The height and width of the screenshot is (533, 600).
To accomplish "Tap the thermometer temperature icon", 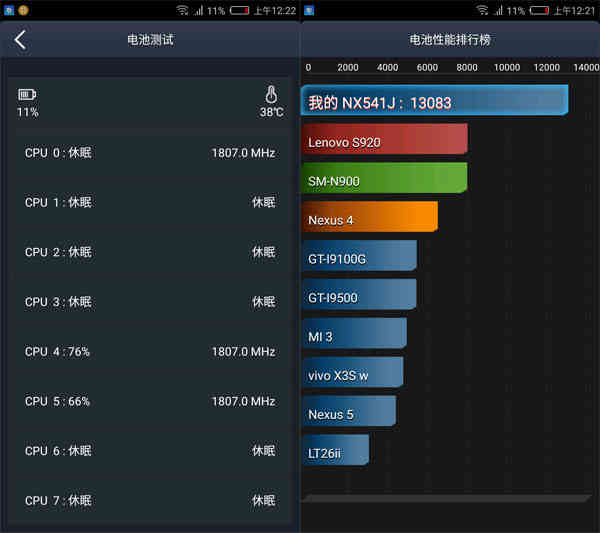I will coord(271,94).
